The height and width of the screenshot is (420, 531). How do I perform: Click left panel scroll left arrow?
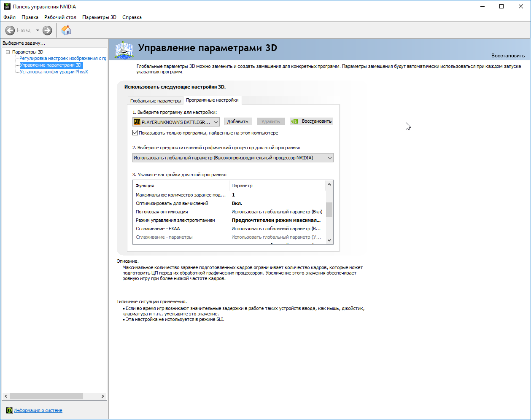(6, 396)
